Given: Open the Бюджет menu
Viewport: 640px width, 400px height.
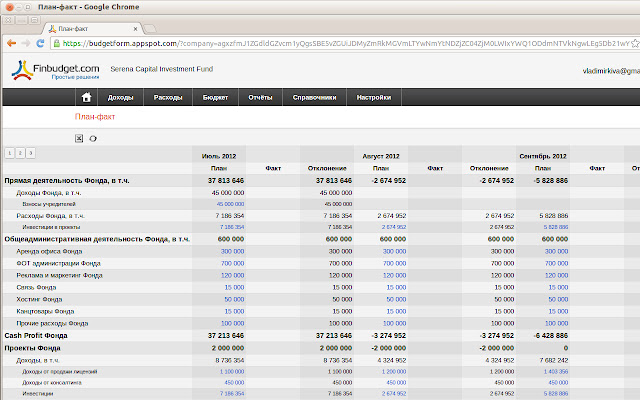Looking at the screenshot, I should click(215, 98).
